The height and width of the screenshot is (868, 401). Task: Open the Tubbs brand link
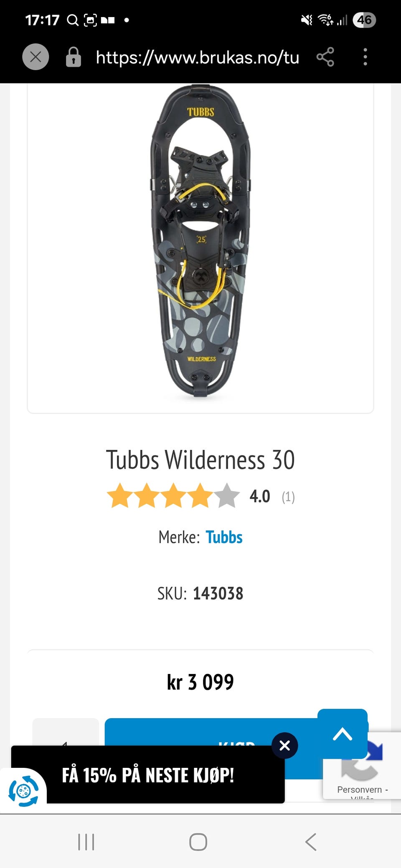coord(224,537)
